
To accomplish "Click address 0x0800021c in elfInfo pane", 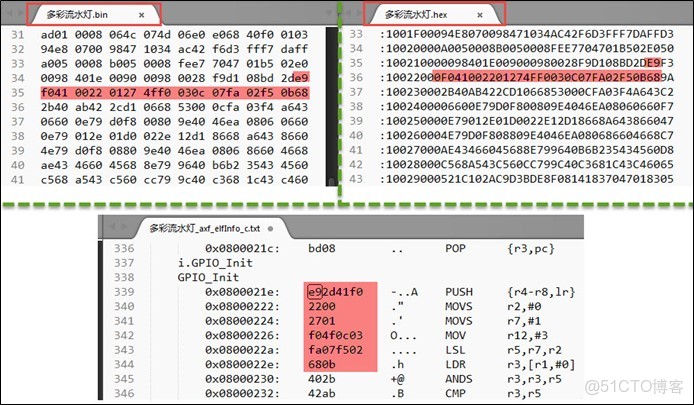I will [243, 249].
